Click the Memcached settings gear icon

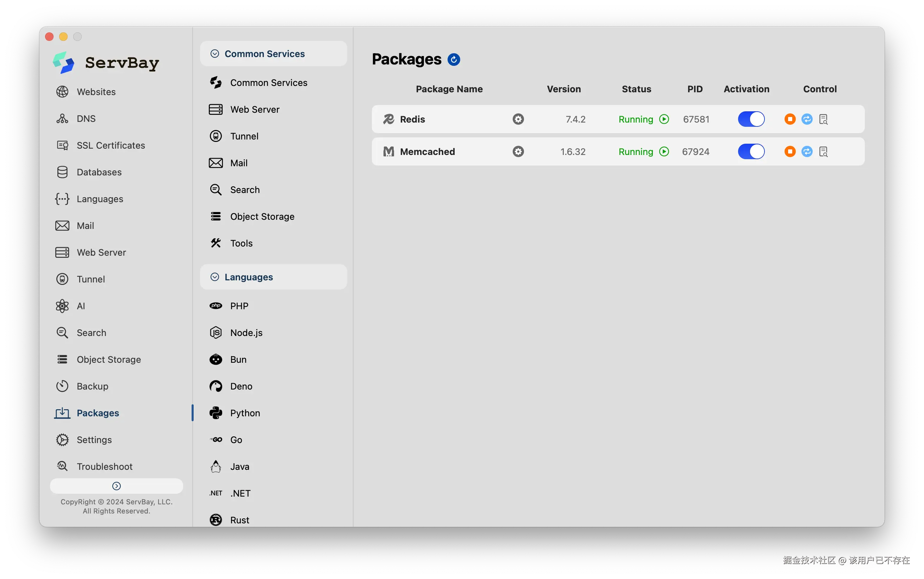pyautogui.click(x=518, y=152)
